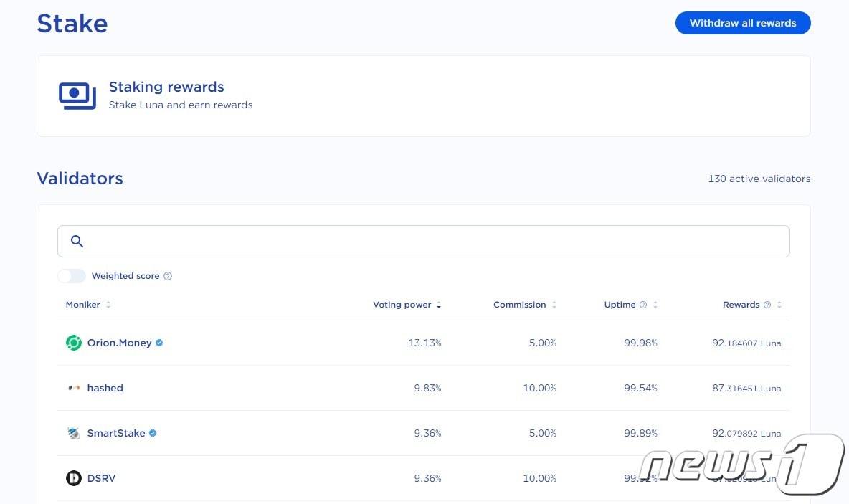Click the search magnifier icon

[x=77, y=242]
